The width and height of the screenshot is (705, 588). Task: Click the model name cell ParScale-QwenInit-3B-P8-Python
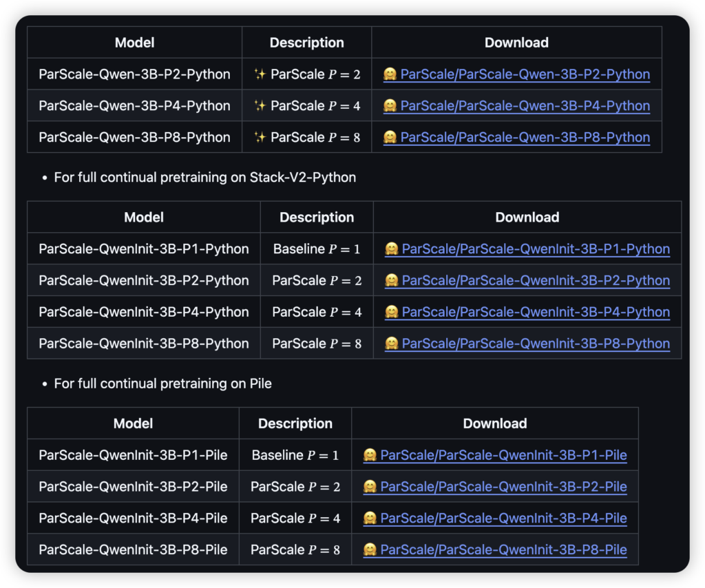click(x=144, y=344)
